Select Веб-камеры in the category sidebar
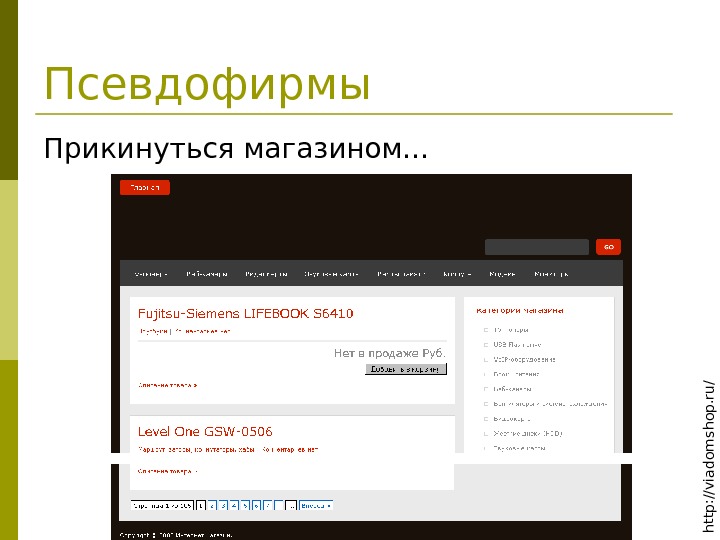 click(x=512, y=389)
